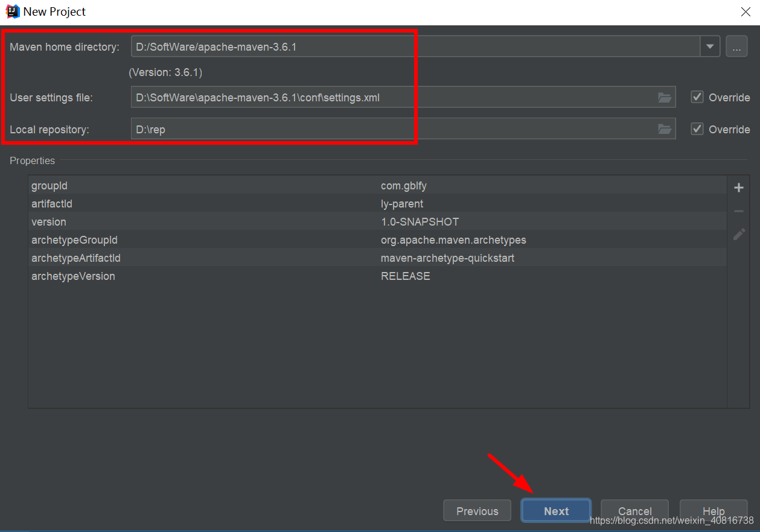
Task: Click the Maven home directory path field
Action: (x=415, y=46)
